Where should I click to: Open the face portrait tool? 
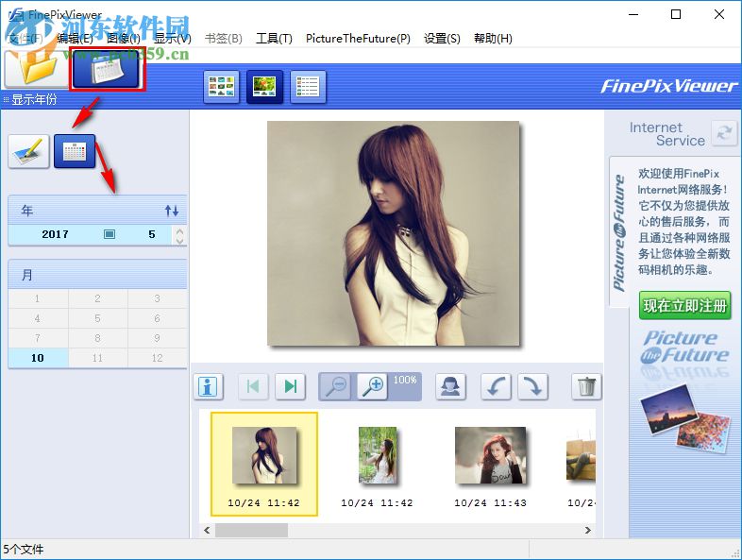coord(450,387)
